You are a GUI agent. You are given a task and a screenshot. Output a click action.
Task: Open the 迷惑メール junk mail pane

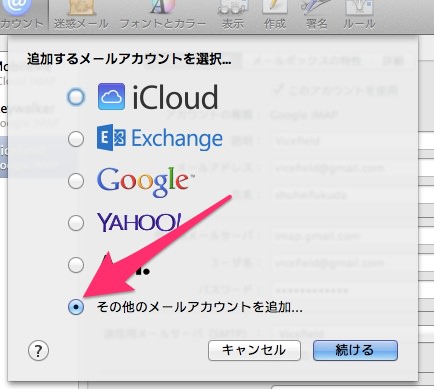[81, 15]
